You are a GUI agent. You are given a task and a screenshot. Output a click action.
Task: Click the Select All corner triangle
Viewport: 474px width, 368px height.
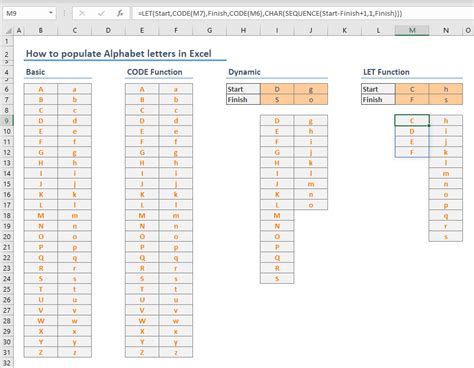8,31
